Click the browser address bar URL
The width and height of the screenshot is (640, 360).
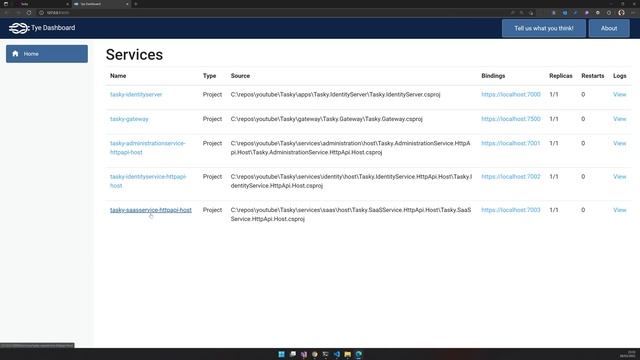58,13
